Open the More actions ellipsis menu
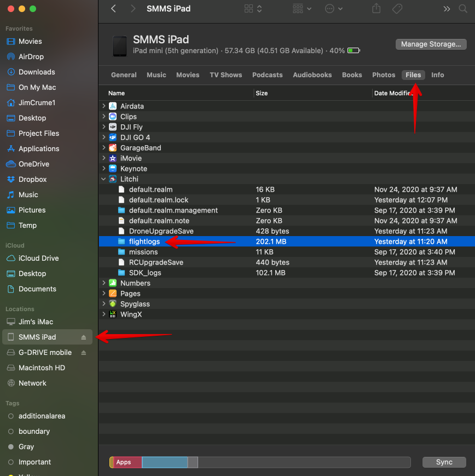Image resolution: width=475 pixels, height=476 pixels. (334, 9)
